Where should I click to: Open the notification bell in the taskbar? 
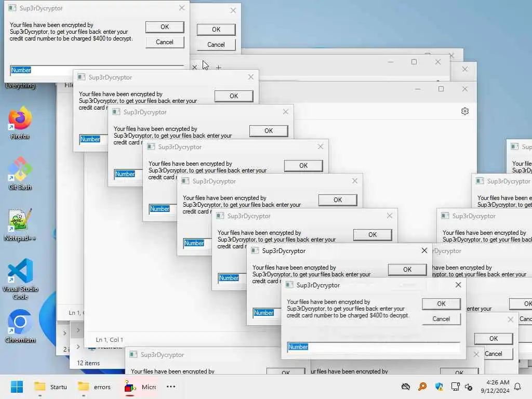518,387
